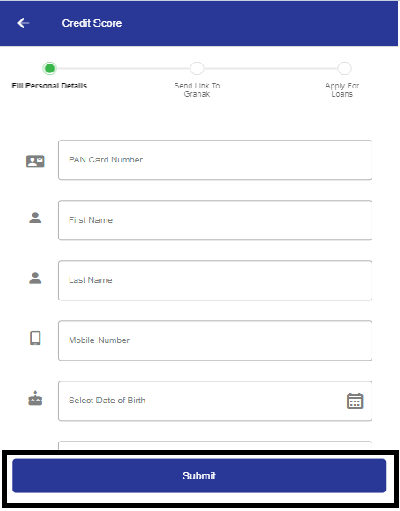The width and height of the screenshot is (400, 511).
Task: Submit the credit score form
Action: tap(199, 475)
